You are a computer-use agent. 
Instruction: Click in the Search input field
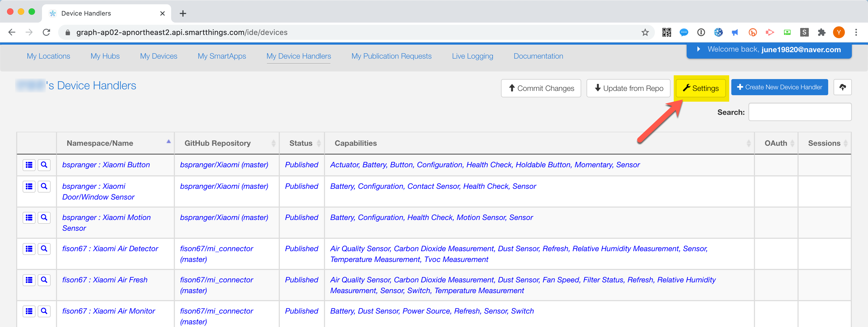(x=800, y=112)
